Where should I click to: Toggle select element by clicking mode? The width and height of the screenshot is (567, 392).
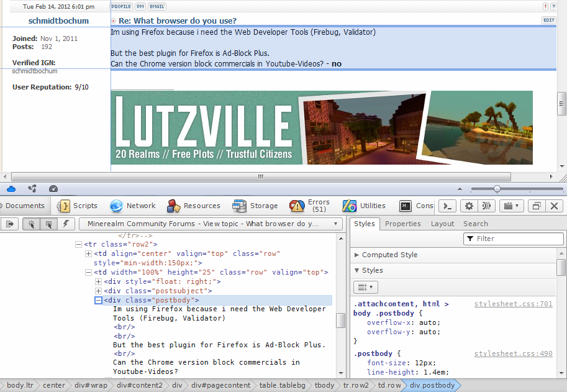[x=32, y=224]
